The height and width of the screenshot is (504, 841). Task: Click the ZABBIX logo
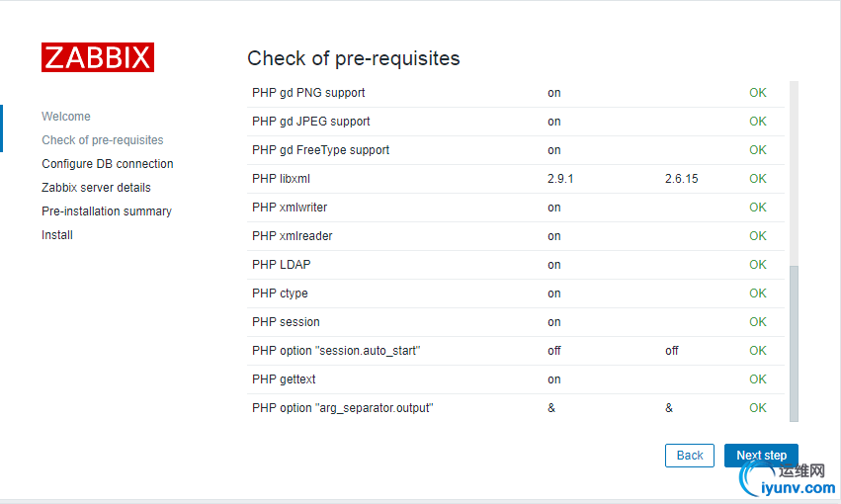coord(98,57)
